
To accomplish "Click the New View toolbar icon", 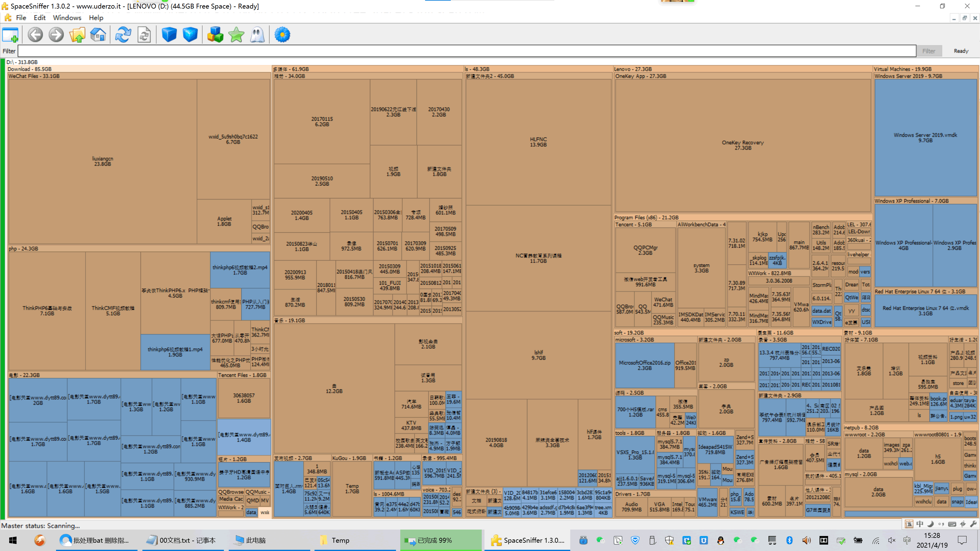I will [x=10, y=35].
